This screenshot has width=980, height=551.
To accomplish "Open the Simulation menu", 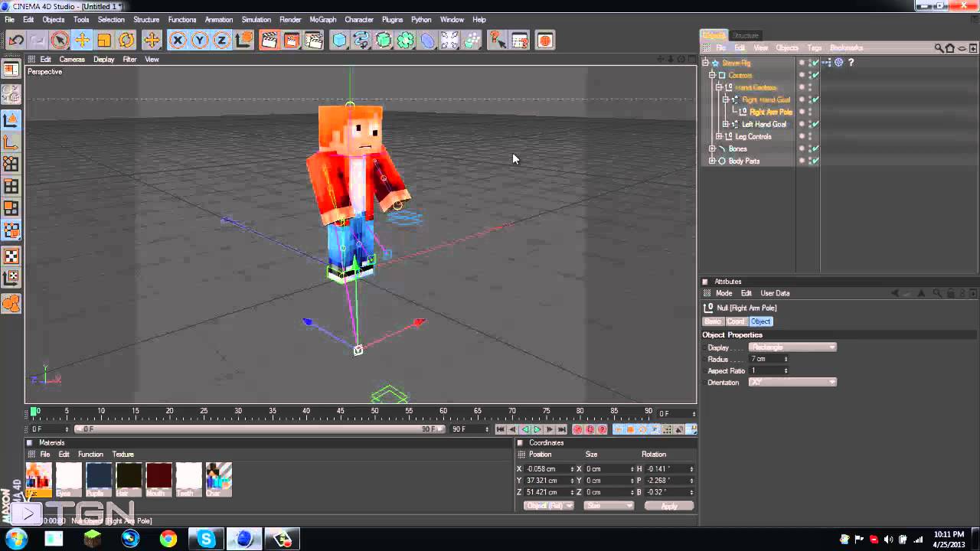I will 256,19.
